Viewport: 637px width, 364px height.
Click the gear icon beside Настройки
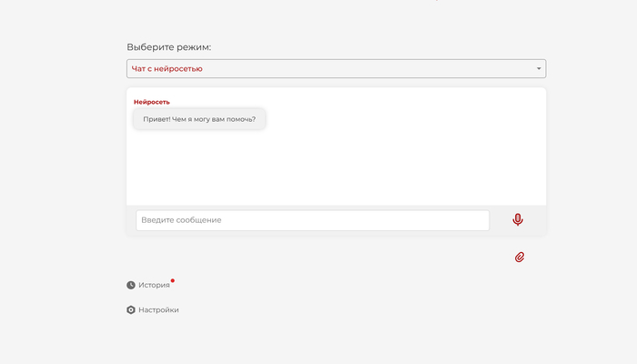coord(131,309)
